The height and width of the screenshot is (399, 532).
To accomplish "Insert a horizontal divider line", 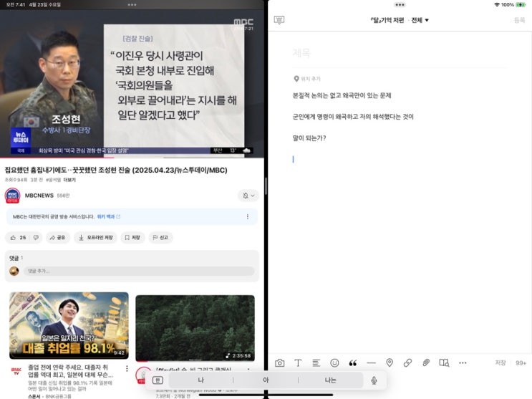I will [x=371, y=363].
